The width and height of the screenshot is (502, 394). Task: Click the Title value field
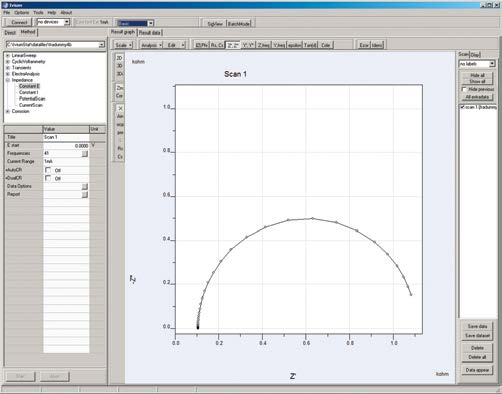[66, 137]
